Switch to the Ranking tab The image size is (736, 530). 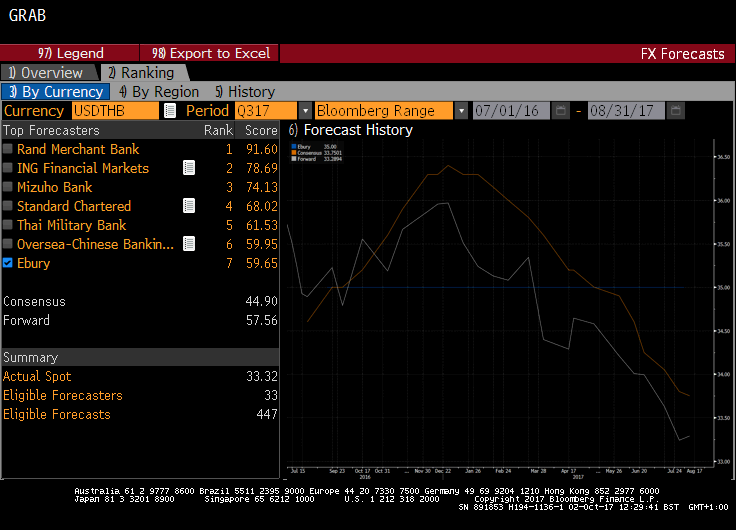(145, 73)
